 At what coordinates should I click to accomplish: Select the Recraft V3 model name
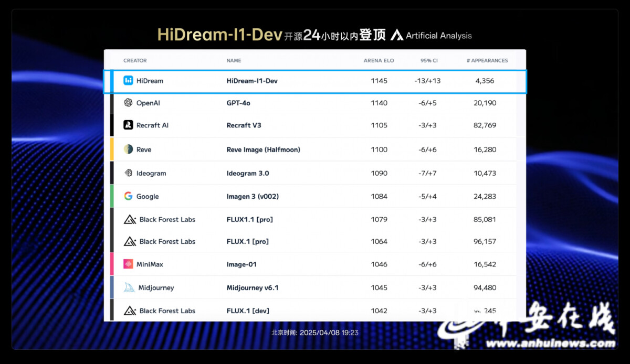point(244,125)
